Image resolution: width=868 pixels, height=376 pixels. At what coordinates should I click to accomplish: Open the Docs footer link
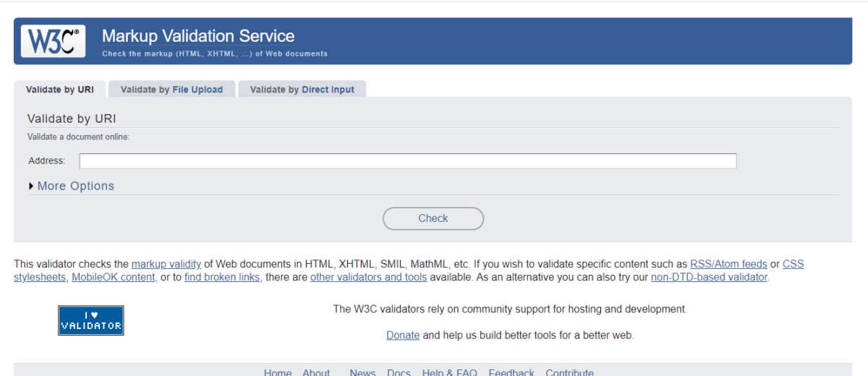tap(399, 372)
